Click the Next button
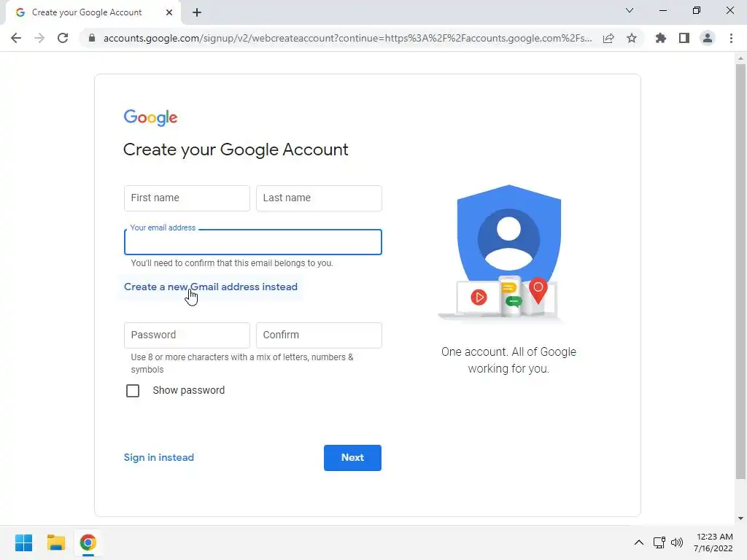The width and height of the screenshot is (747, 560). [x=352, y=458]
